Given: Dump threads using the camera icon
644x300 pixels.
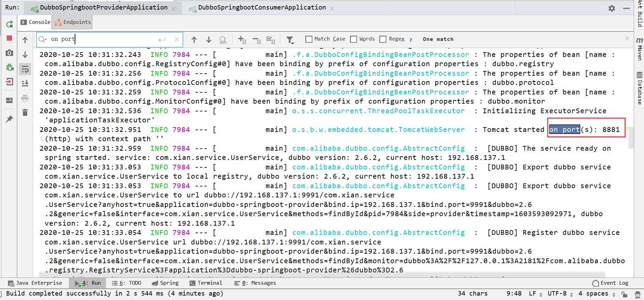Looking at the screenshot, I should [x=10, y=53].
